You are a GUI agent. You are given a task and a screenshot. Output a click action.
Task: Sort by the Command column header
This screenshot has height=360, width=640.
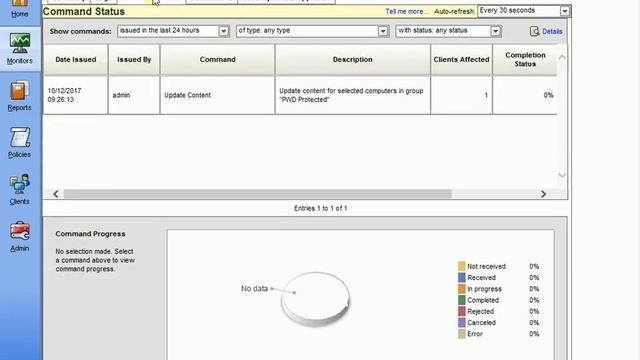(x=218, y=60)
